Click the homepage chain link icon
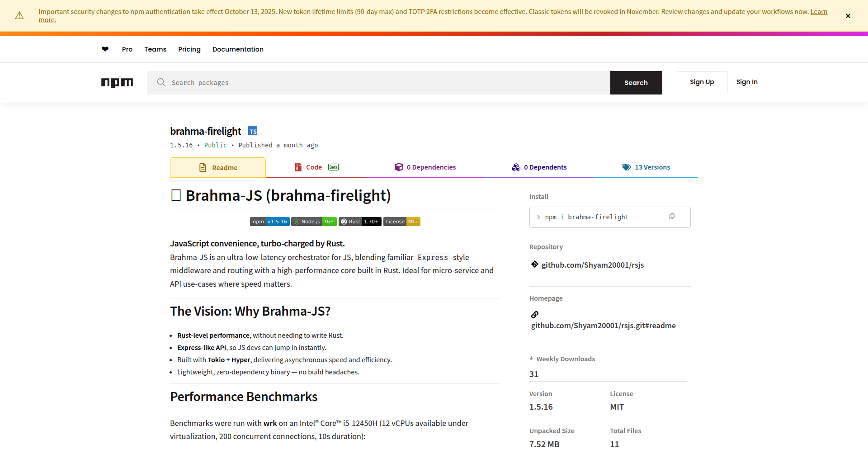This screenshot has width=868, height=449. click(535, 315)
